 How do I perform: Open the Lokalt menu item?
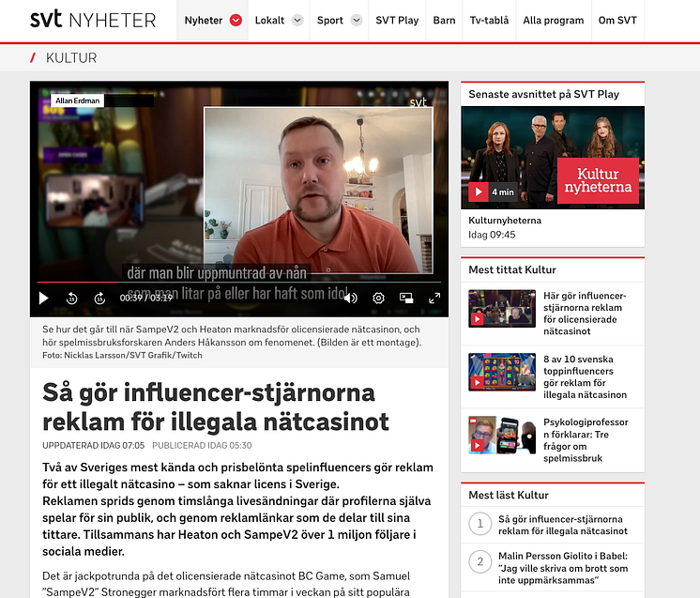pyautogui.click(x=269, y=20)
